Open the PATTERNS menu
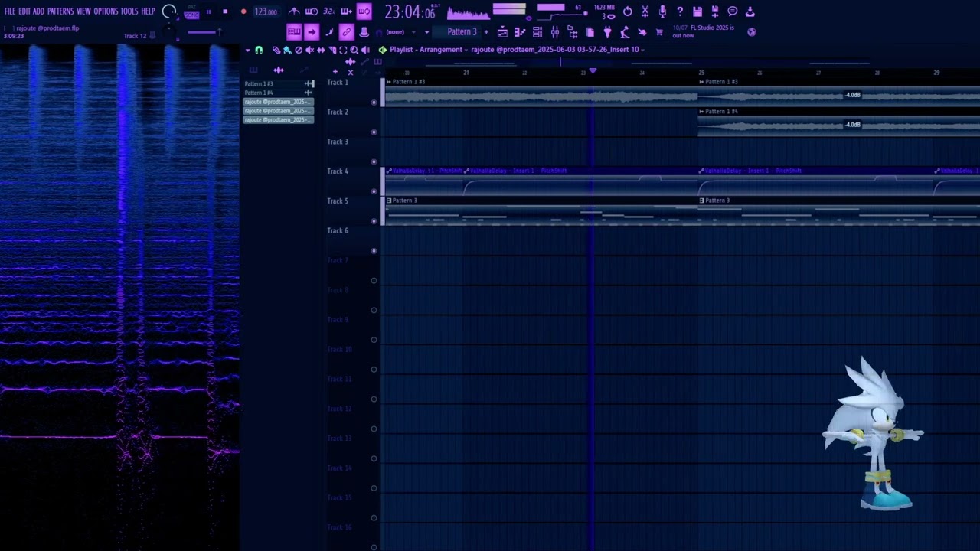 click(x=60, y=11)
